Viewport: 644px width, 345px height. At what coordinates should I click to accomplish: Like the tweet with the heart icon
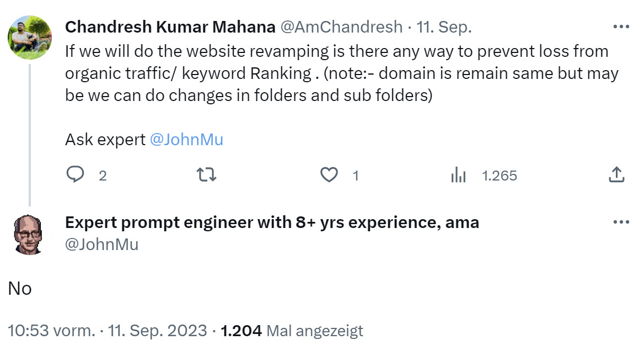pyautogui.click(x=329, y=174)
